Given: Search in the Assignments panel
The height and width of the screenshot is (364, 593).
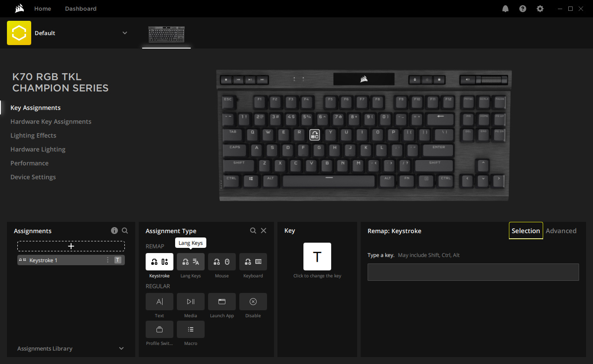Looking at the screenshot, I should (x=125, y=231).
